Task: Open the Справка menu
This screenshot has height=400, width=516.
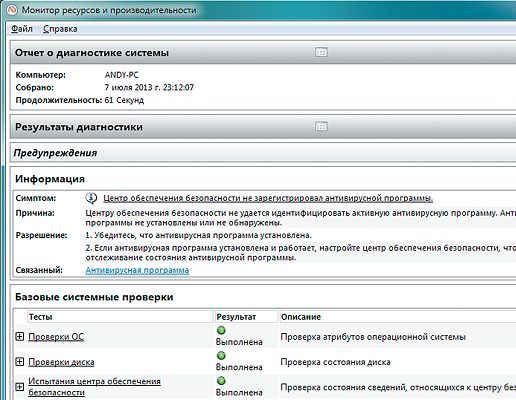Action: [60, 29]
